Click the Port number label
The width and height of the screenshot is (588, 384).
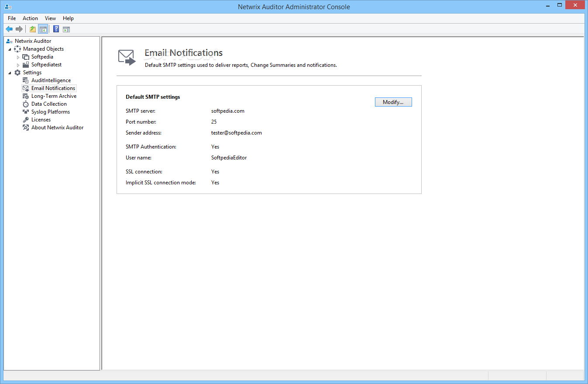point(141,122)
